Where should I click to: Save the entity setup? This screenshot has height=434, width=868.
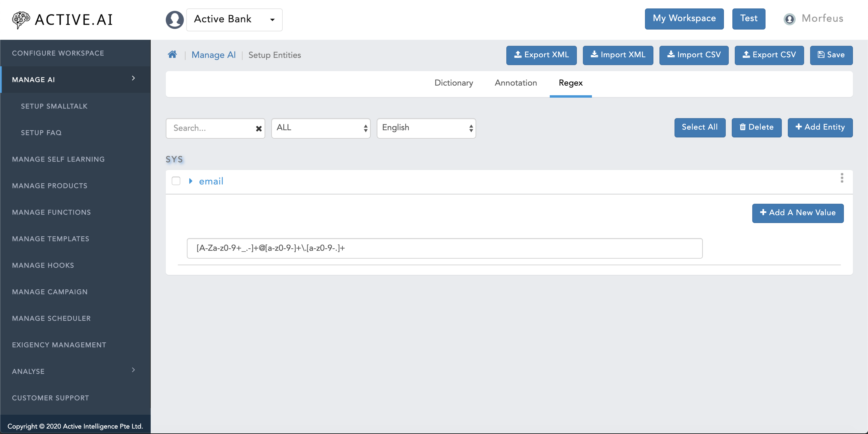tap(831, 55)
